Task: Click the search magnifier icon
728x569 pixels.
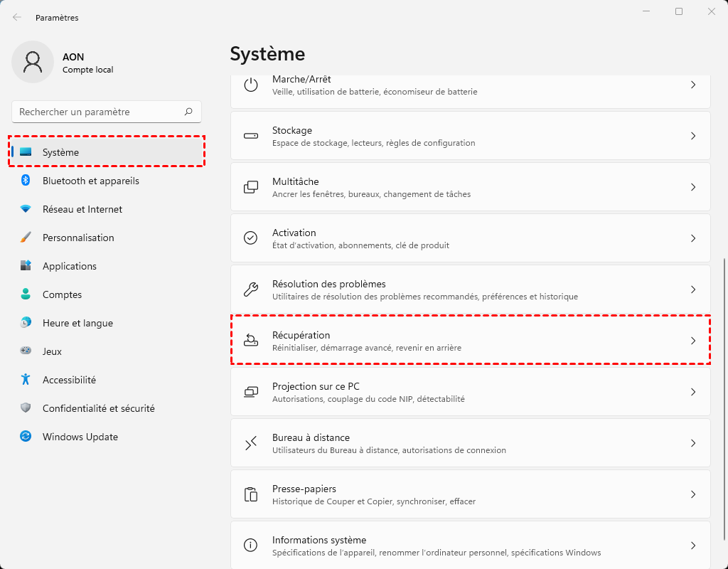Action: pos(188,112)
